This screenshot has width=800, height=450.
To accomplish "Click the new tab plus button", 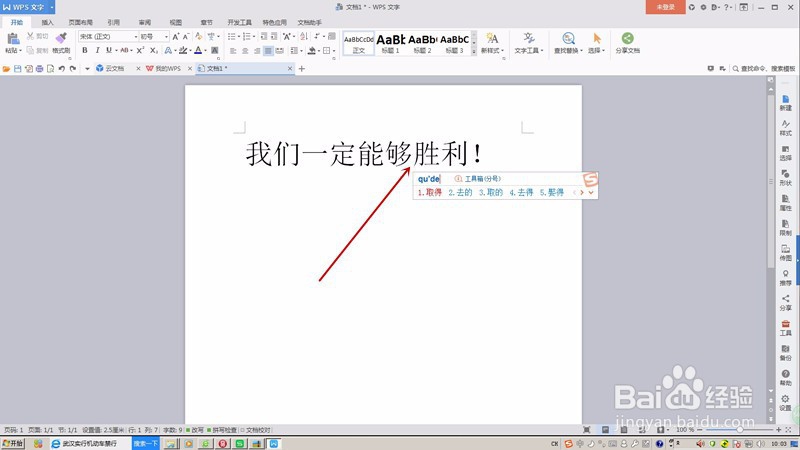I will (302, 68).
